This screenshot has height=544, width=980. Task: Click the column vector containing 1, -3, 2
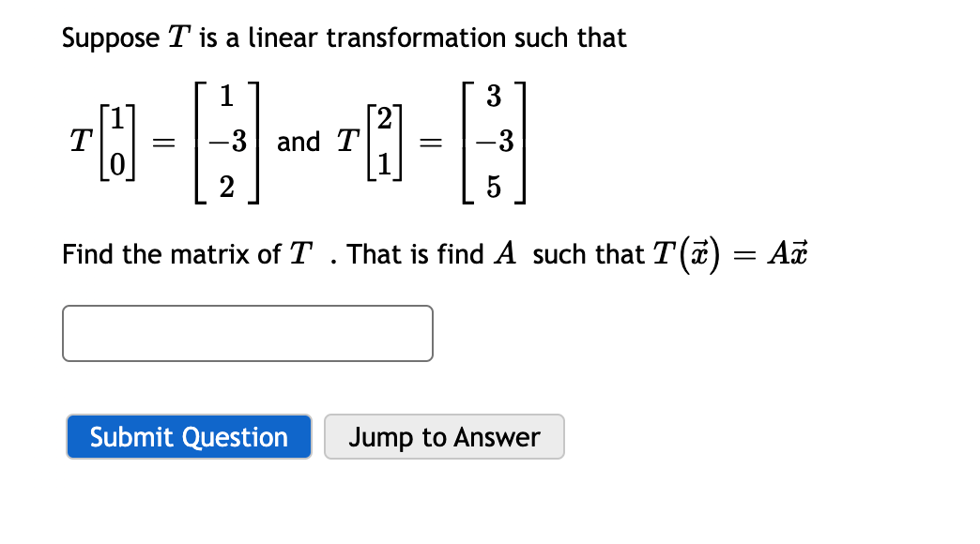coord(225,143)
